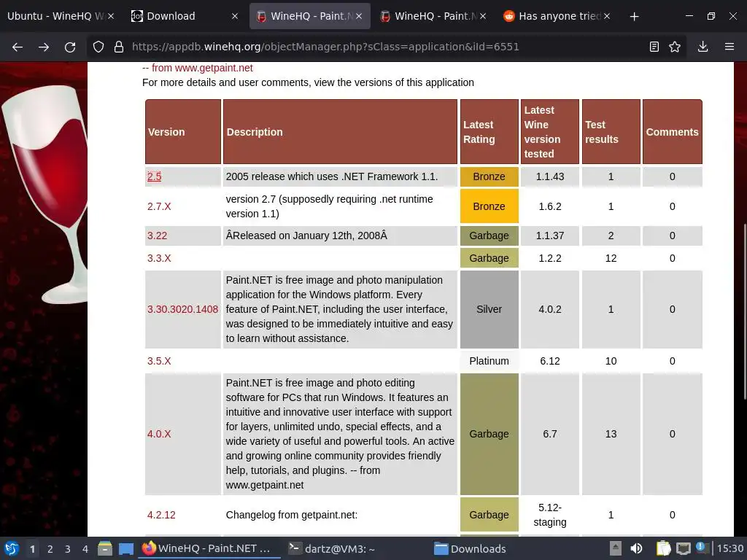Open a new browser tab
Image resolution: width=747 pixels, height=560 pixels.
634,16
